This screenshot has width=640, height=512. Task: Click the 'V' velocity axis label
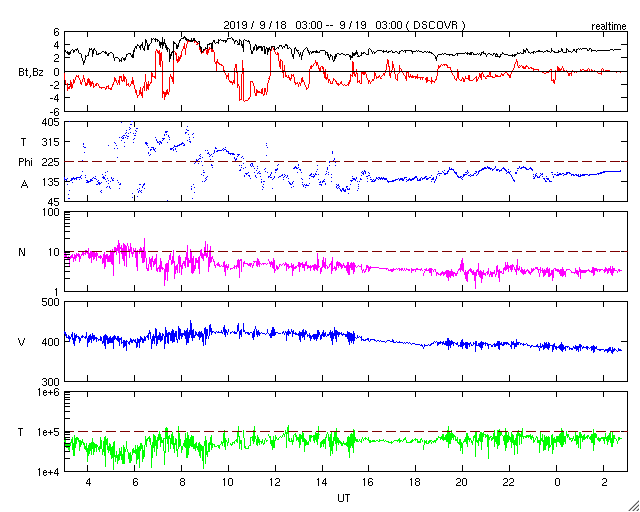tap(22, 342)
